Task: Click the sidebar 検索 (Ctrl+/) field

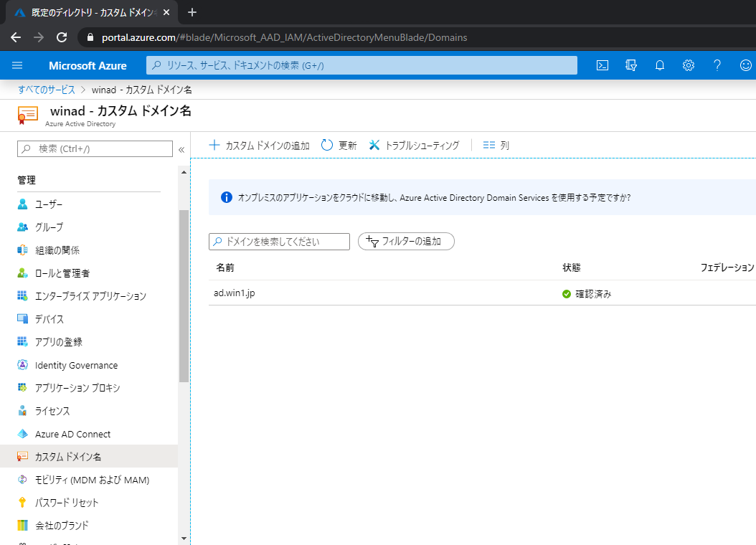Action: (x=95, y=149)
